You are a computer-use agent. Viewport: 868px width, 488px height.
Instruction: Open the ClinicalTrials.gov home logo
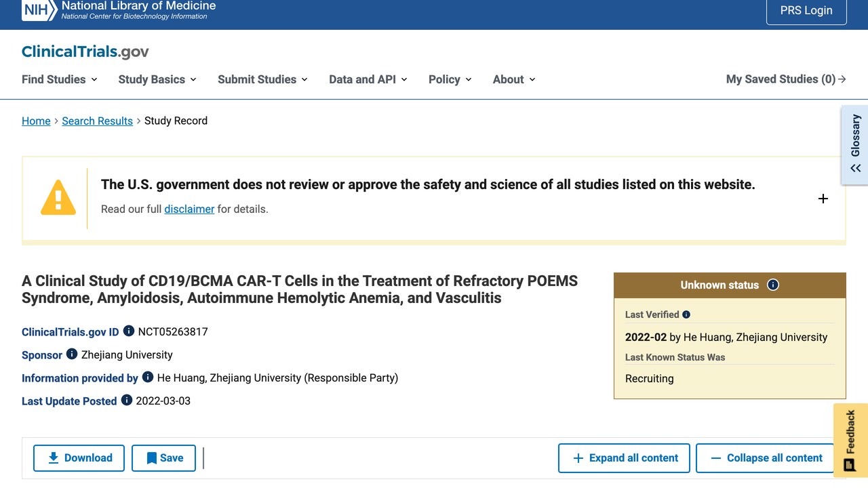tap(85, 52)
